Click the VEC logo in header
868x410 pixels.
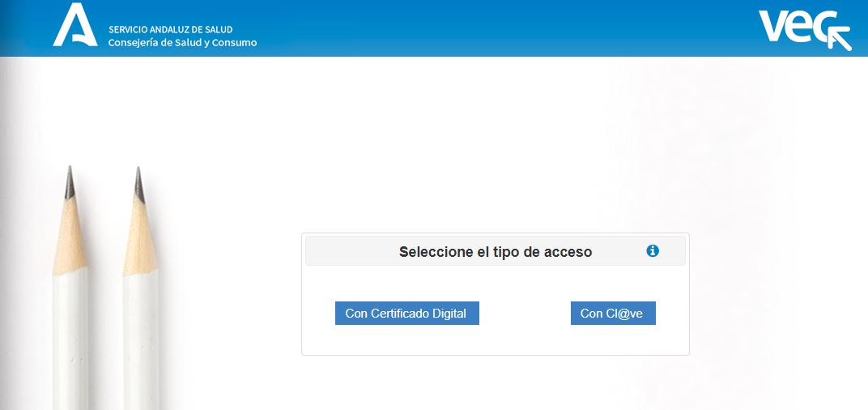tap(806, 30)
